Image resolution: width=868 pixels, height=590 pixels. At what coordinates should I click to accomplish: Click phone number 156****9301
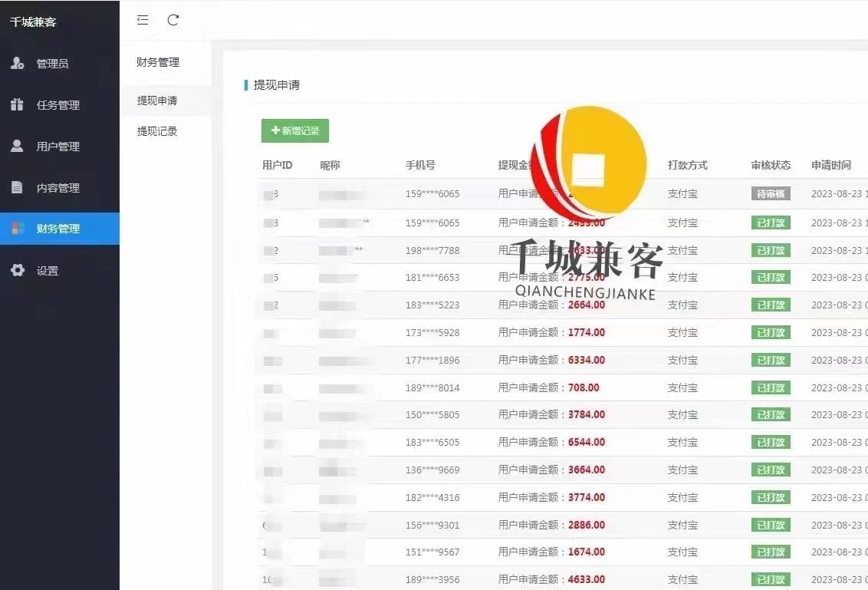coord(432,526)
